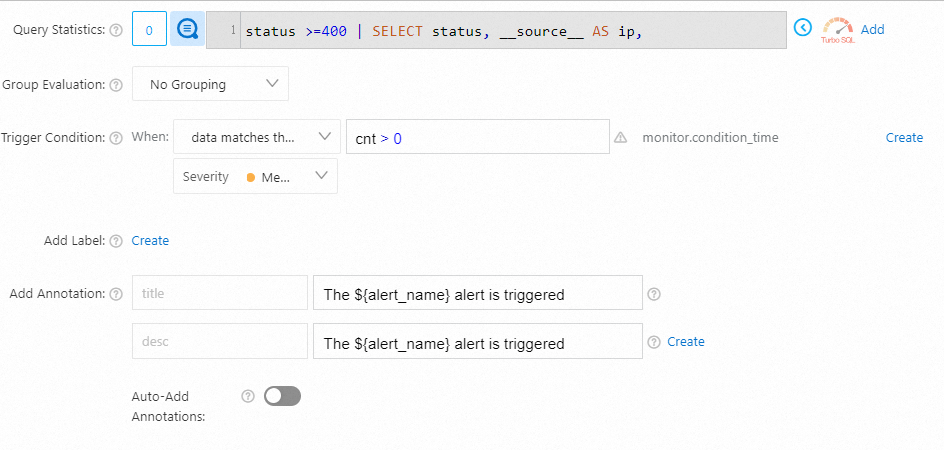
Task: Click Create link for Trigger Condition
Action: (x=904, y=137)
